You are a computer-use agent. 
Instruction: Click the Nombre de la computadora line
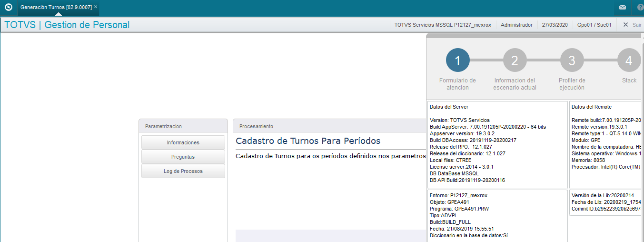(606, 147)
